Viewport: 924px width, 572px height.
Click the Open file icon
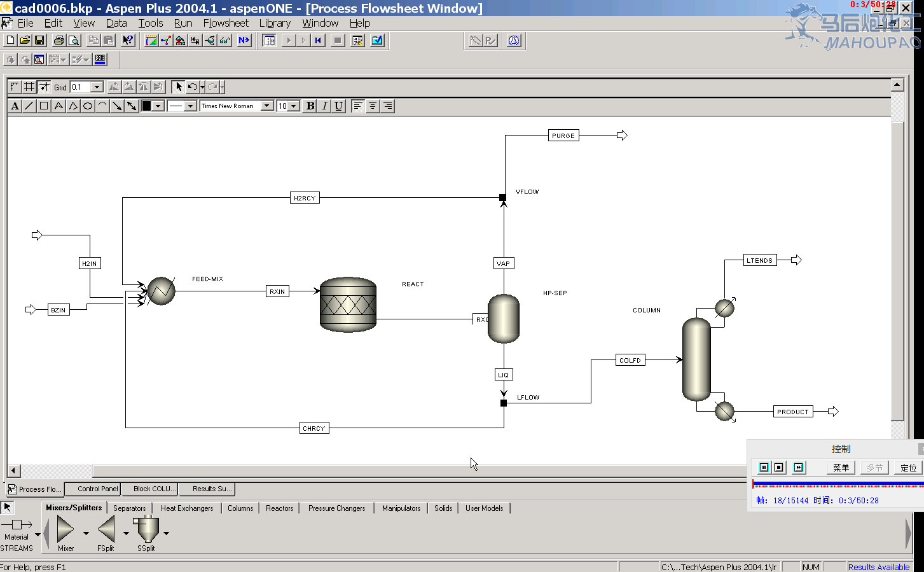click(25, 40)
